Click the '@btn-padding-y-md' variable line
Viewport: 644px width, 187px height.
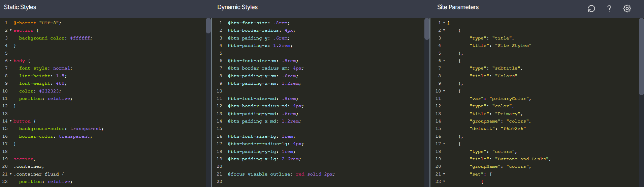(x=263, y=114)
